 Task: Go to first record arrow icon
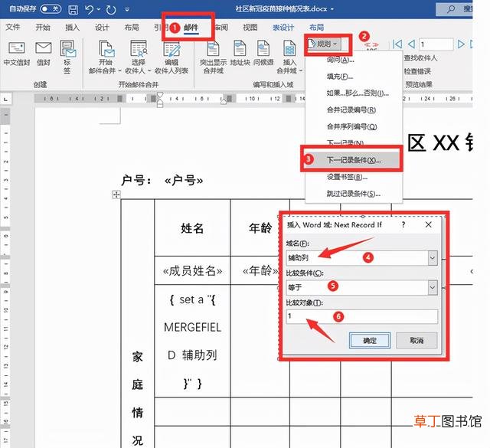[397, 44]
